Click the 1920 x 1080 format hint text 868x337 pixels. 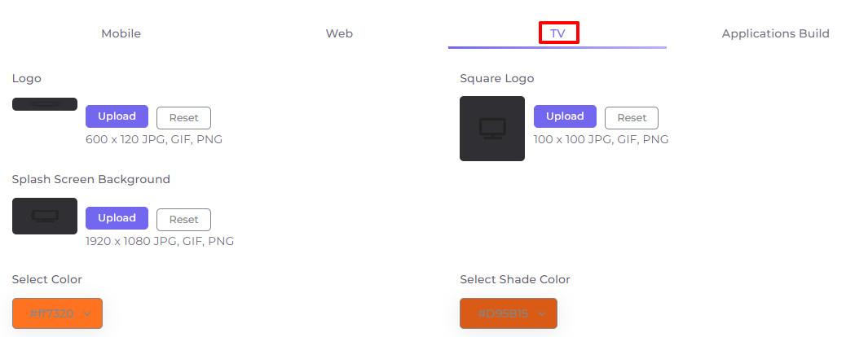click(x=160, y=242)
